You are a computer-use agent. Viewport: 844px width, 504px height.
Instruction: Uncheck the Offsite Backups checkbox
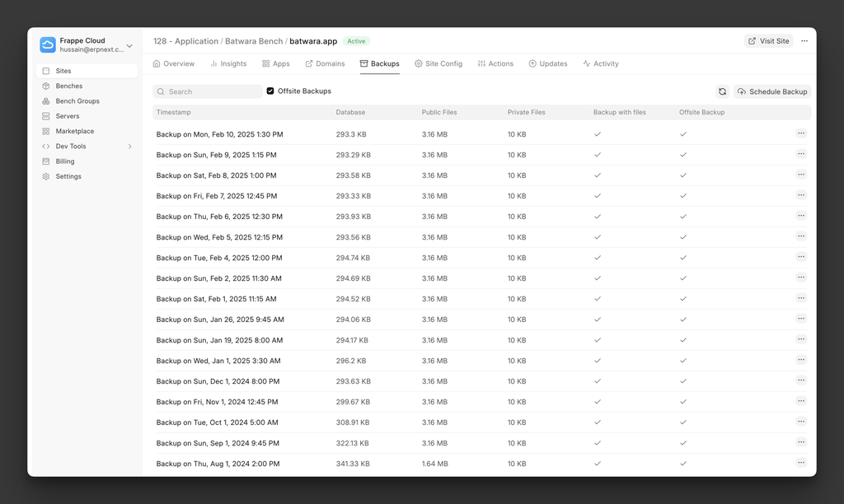point(270,91)
